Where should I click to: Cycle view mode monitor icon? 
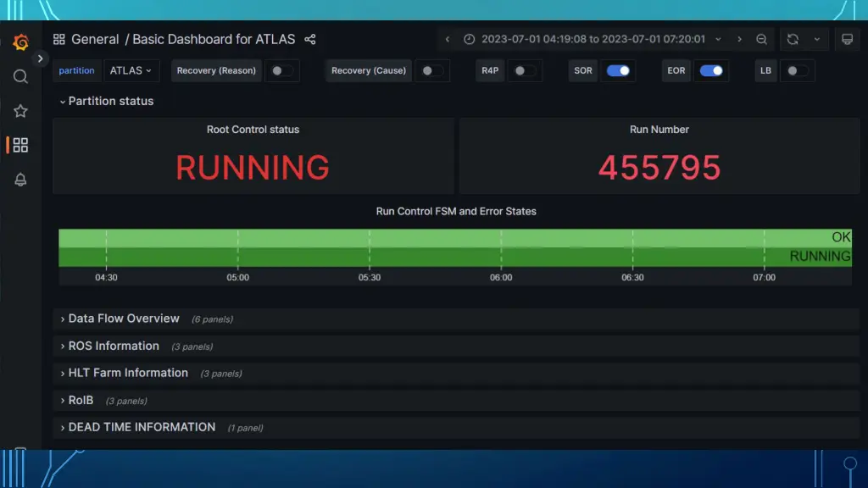click(x=847, y=39)
